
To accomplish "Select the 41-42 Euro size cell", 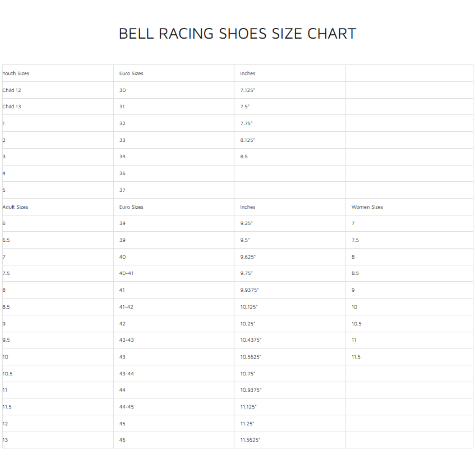I will (x=126, y=307).
